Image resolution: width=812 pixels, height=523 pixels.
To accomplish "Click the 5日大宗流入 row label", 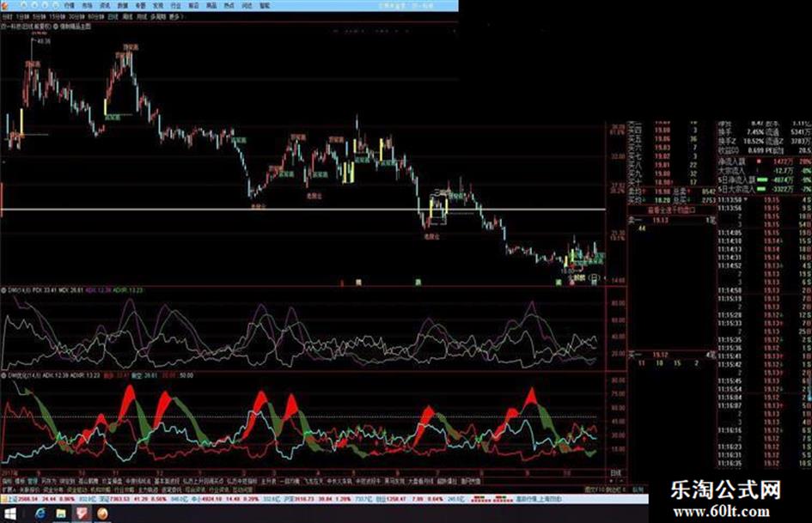I will point(736,190).
